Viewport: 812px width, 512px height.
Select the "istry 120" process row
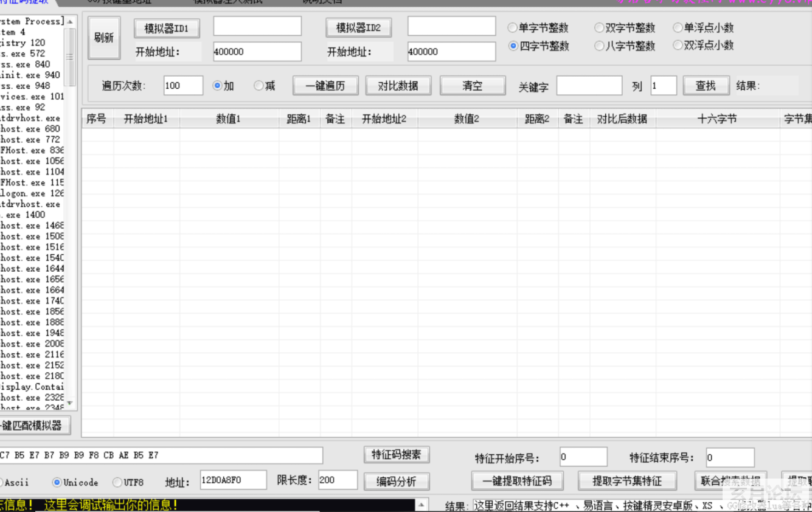(x=32, y=43)
